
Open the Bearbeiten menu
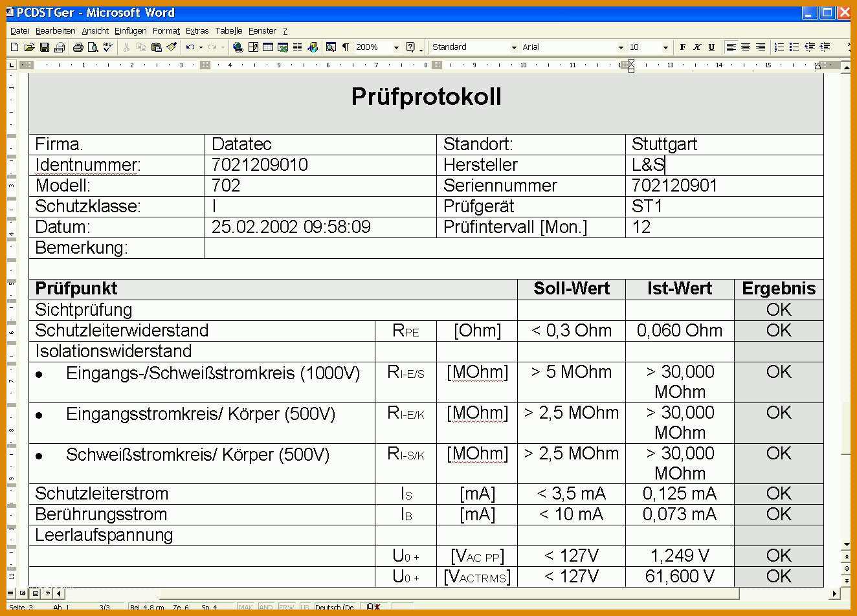click(55, 30)
